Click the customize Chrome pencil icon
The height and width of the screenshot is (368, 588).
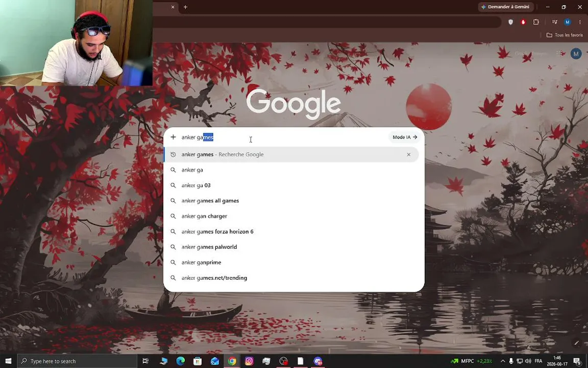point(576,342)
